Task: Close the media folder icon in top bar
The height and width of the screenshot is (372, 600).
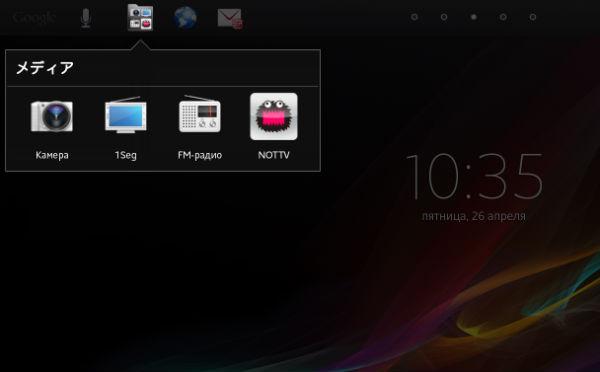Action: (140, 18)
